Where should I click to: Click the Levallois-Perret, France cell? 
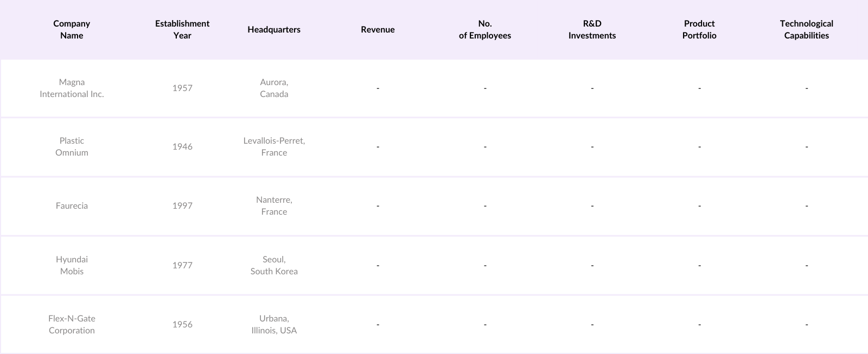pyautogui.click(x=274, y=146)
